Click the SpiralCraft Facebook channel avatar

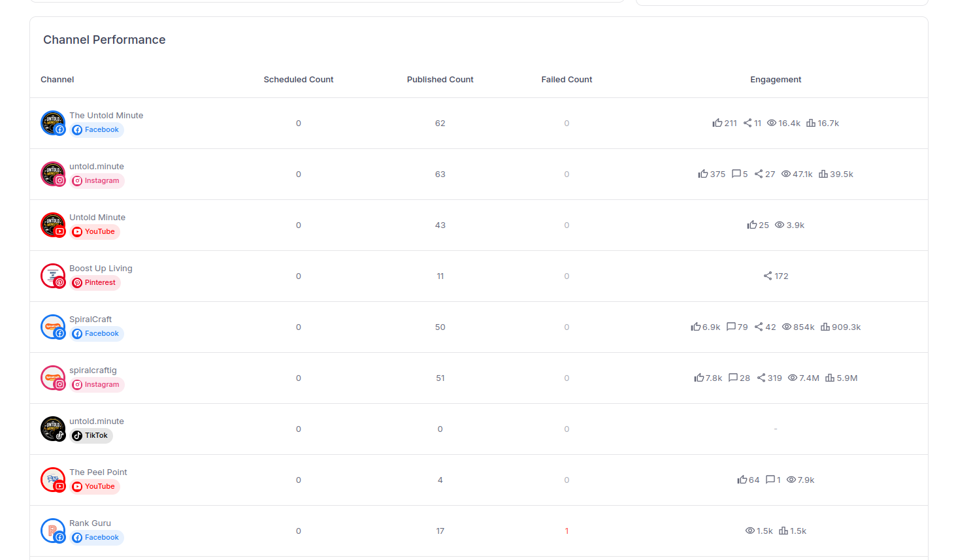[x=53, y=327]
